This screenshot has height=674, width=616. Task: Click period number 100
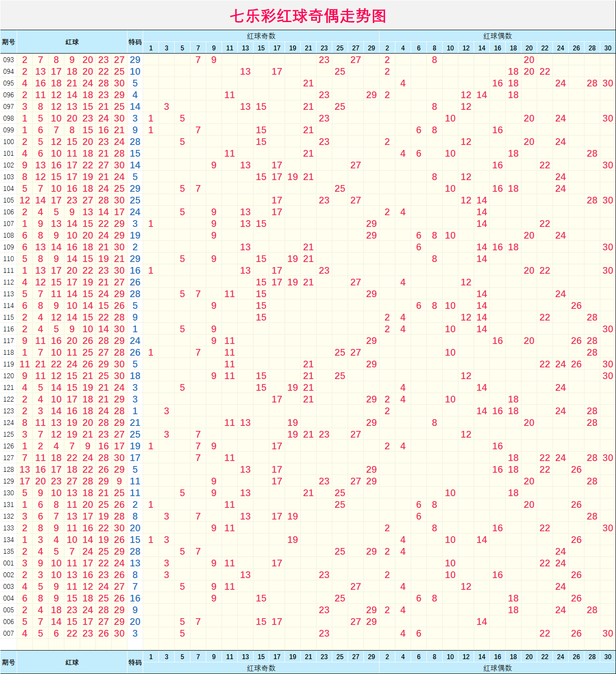click(x=9, y=142)
